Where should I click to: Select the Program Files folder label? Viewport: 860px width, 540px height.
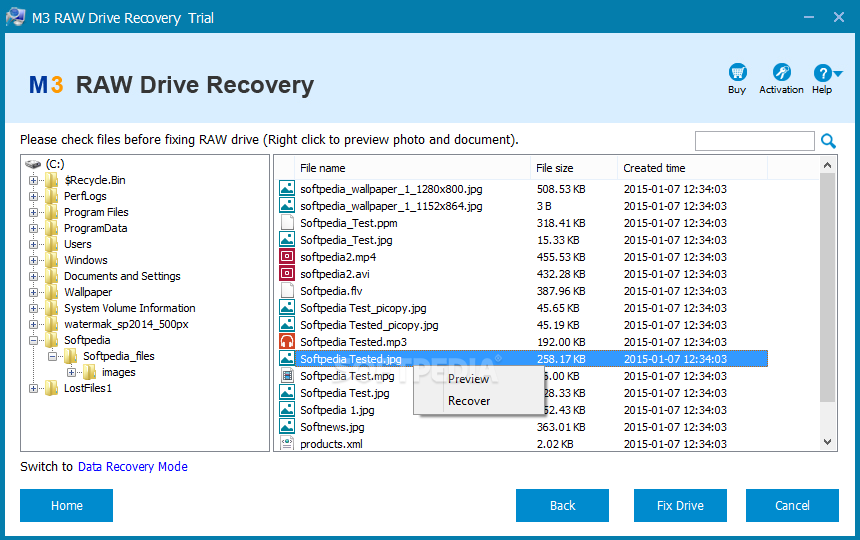tap(96, 212)
